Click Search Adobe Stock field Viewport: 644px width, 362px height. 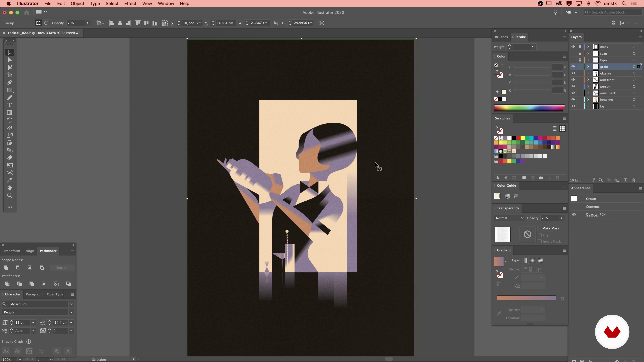[613, 12]
